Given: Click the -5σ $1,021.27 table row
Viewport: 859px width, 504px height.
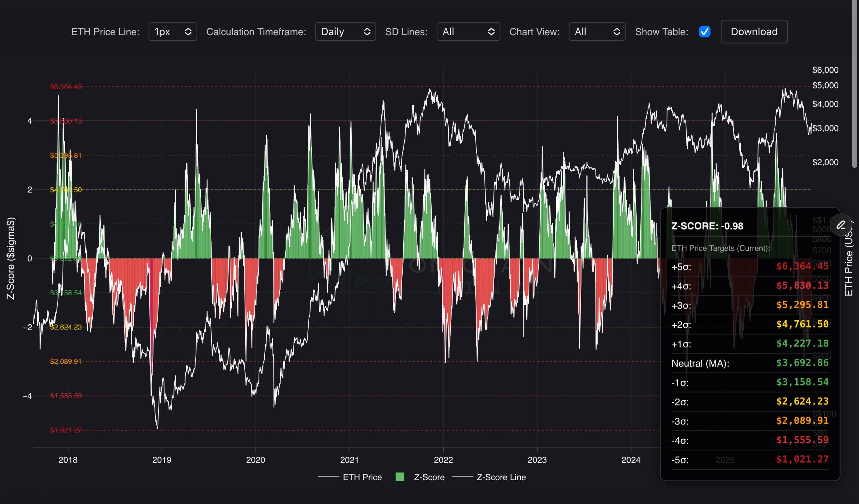Looking at the screenshot, I should click(749, 460).
